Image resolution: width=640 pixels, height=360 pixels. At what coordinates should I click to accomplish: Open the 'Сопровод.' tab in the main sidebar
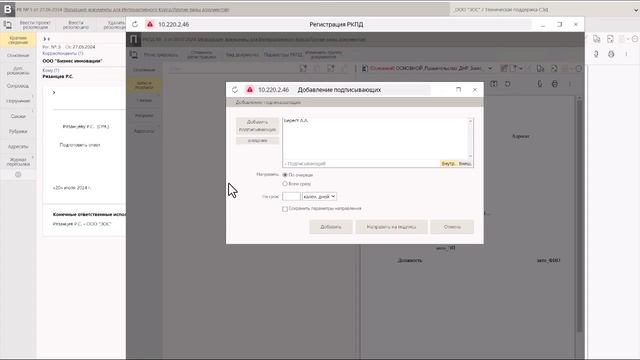click(18, 86)
